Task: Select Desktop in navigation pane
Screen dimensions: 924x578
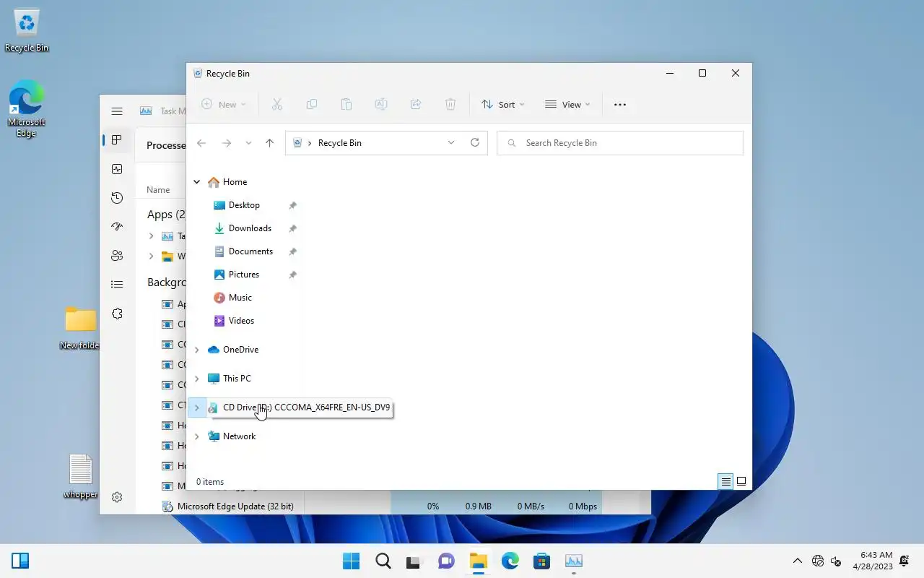Action: (x=244, y=205)
